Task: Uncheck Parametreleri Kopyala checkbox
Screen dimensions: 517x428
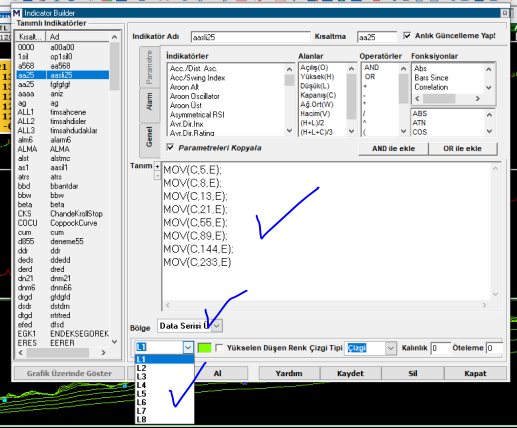Action: pyautogui.click(x=170, y=147)
